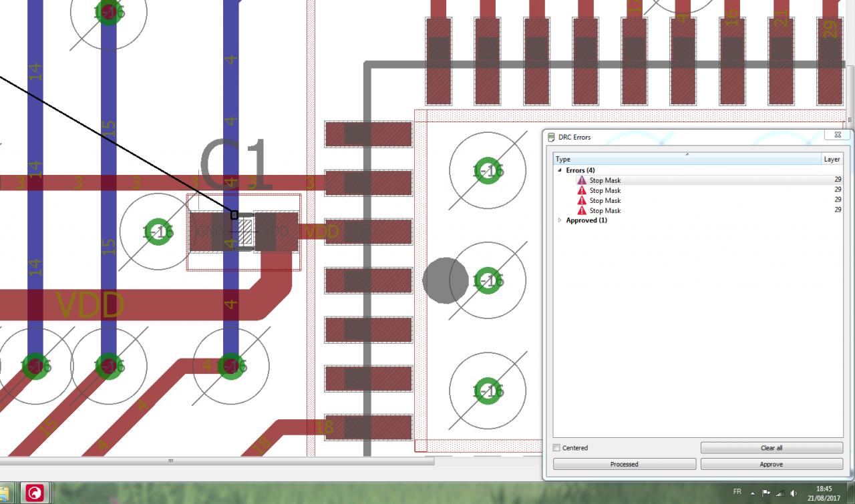Select the C1 component label on the board
Viewport: 855px width, 504px height.
[237, 164]
